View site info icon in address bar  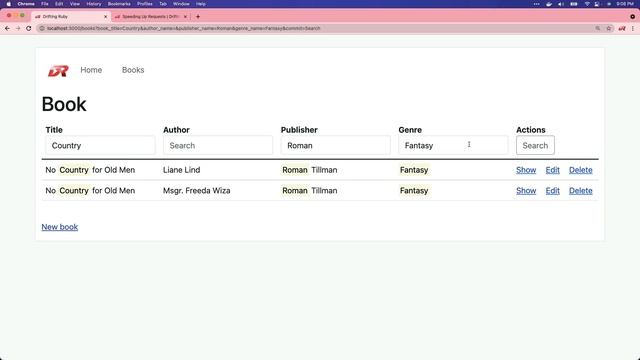pos(42,28)
